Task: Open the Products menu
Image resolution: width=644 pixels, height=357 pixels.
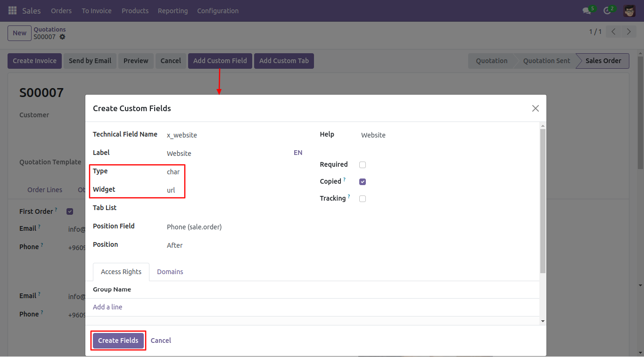Action: [x=135, y=10]
